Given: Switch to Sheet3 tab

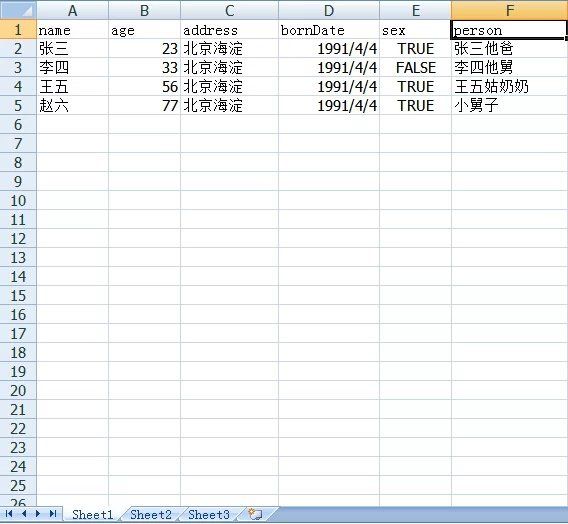Looking at the screenshot, I should point(209,514).
